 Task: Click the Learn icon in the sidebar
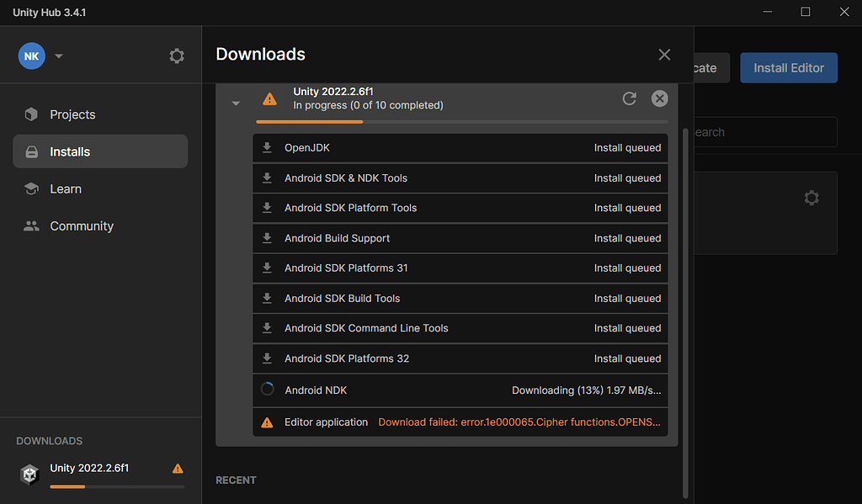click(31, 188)
